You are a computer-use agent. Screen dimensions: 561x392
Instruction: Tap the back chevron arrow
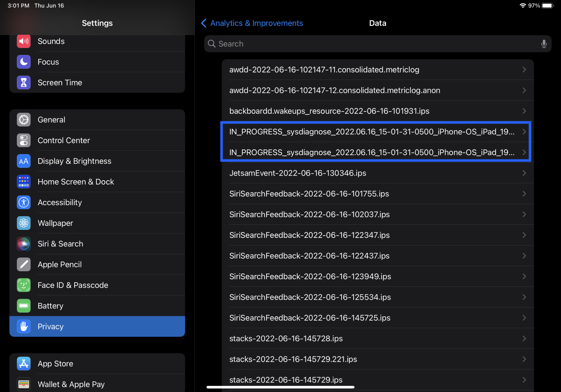(204, 23)
